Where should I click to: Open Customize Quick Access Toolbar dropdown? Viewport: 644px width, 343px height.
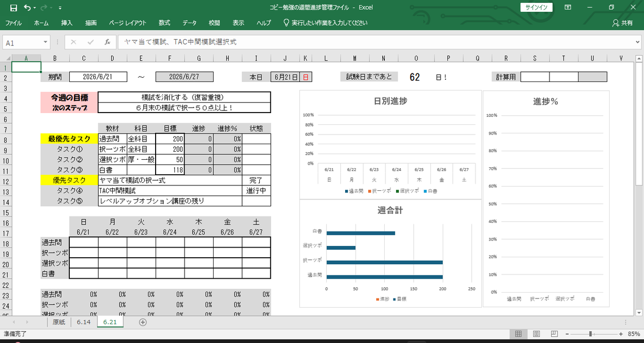pos(60,8)
